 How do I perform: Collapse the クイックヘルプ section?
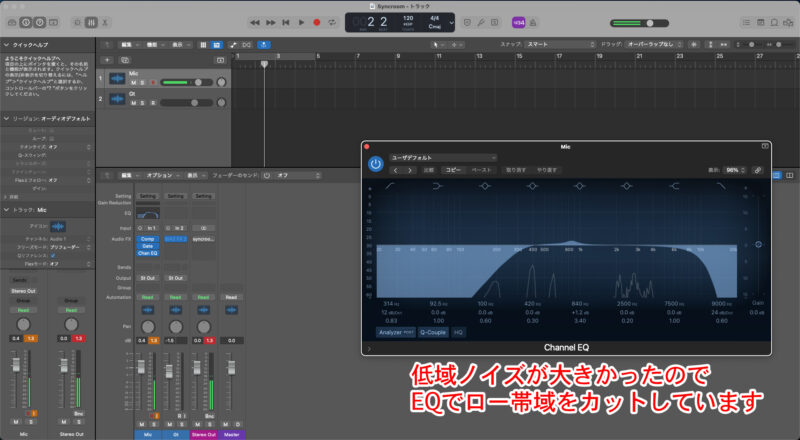tap(6, 45)
